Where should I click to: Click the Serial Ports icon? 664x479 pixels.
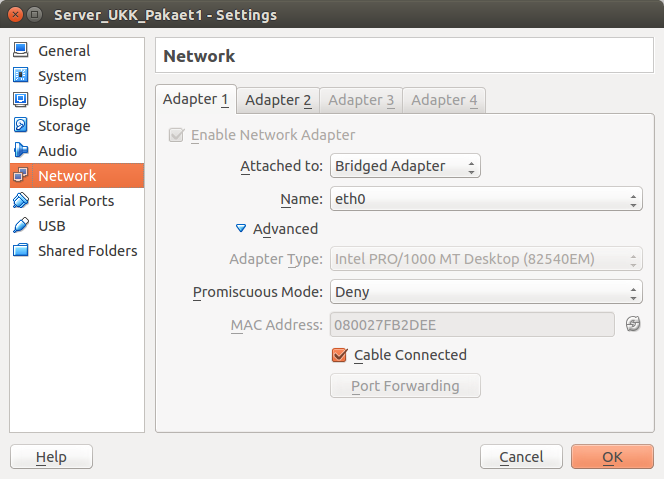20,201
